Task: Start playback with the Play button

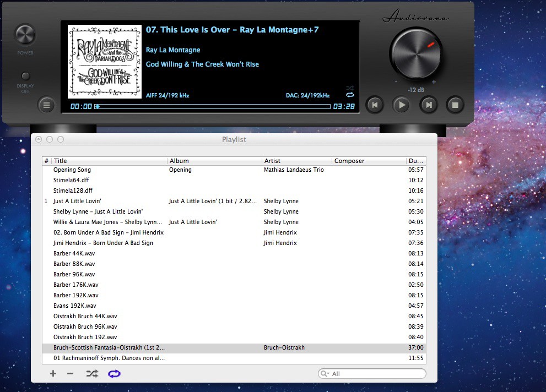Action: (402, 105)
